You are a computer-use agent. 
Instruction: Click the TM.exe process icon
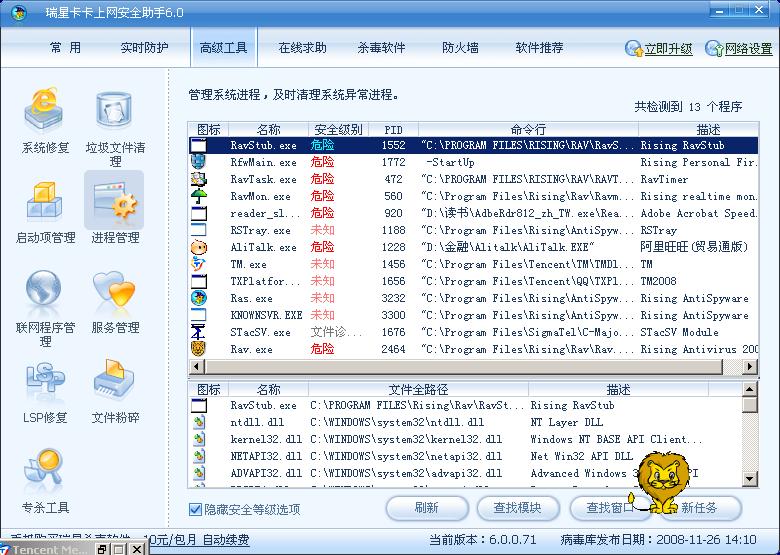pos(198,264)
